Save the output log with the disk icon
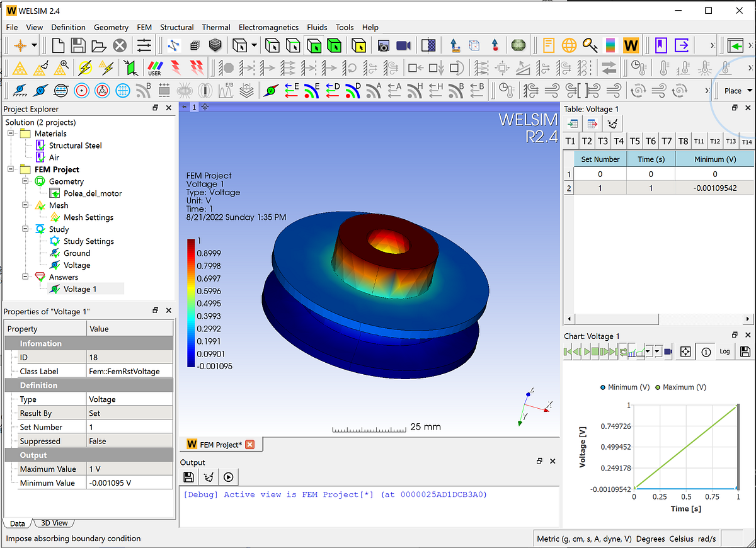Screen dimensions: 756x548 [188, 477]
